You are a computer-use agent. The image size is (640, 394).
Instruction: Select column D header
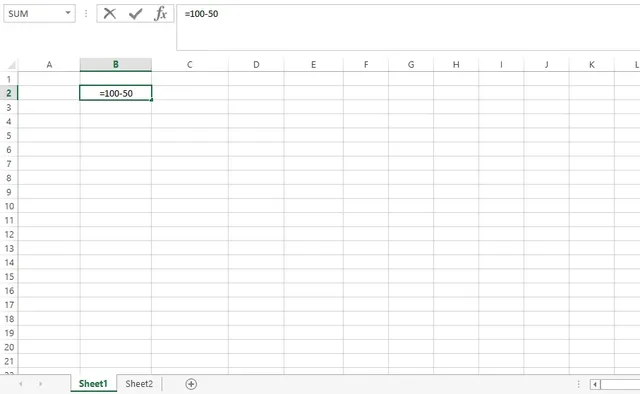click(x=256, y=65)
